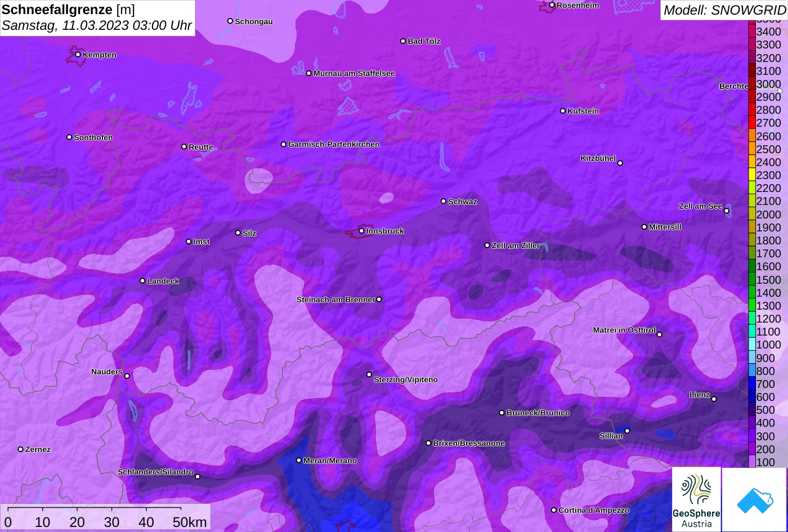Click the Imst town label
Image resolution: width=788 pixels, height=532 pixels.
click(202, 242)
